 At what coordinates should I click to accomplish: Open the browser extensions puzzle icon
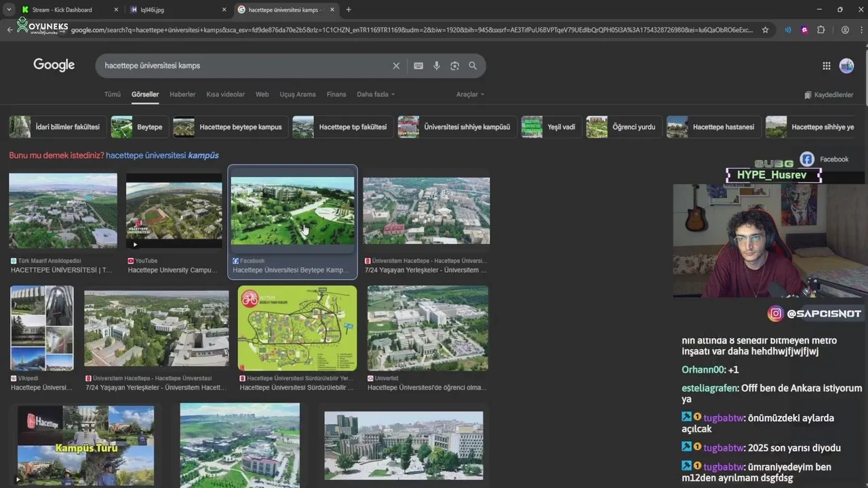(x=821, y=30)
